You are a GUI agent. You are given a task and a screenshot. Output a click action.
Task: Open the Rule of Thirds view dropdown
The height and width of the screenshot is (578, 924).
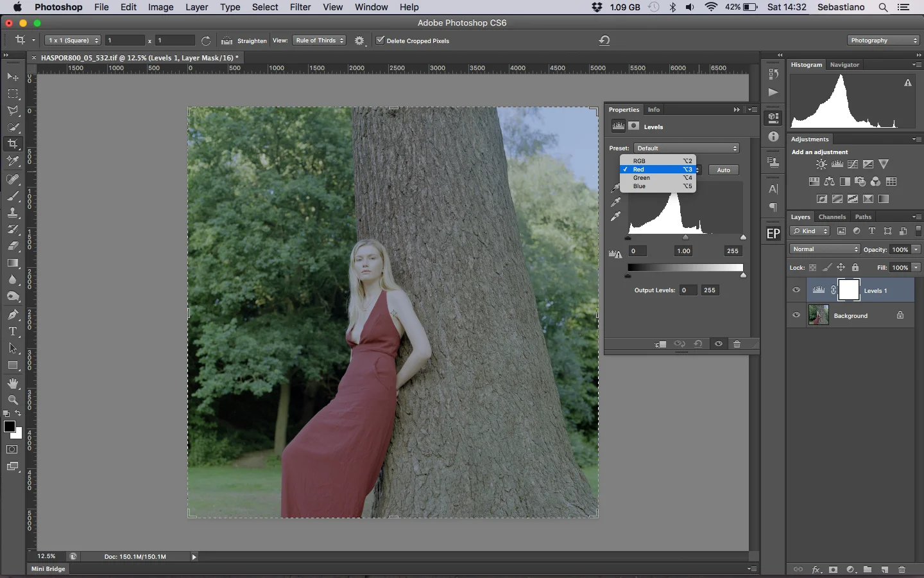click(x=320, y=40)
